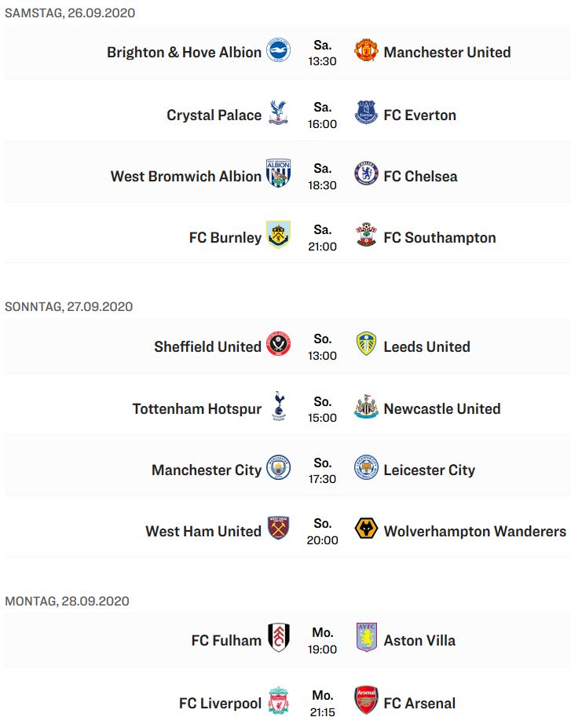Viewport: 571px width, 728px height.
Task: Click the FC Everton club badge
Action: 366,112
